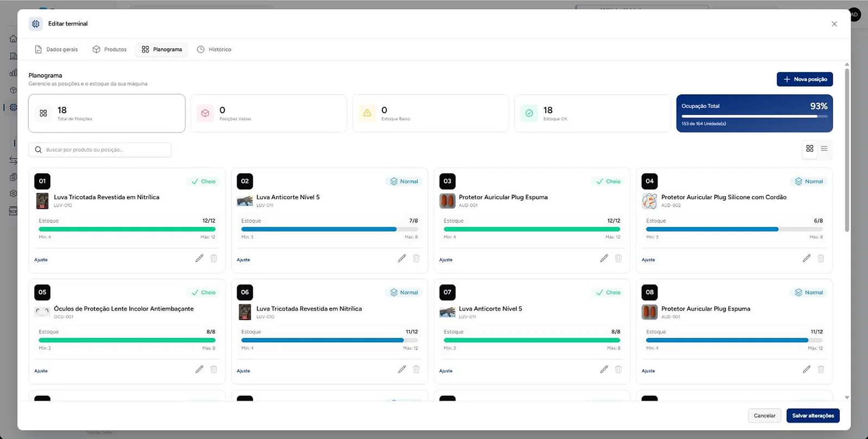Click Ajuste link on position 06
The height and width of the screenshot is (439, 868).
(x=244, y=371)
